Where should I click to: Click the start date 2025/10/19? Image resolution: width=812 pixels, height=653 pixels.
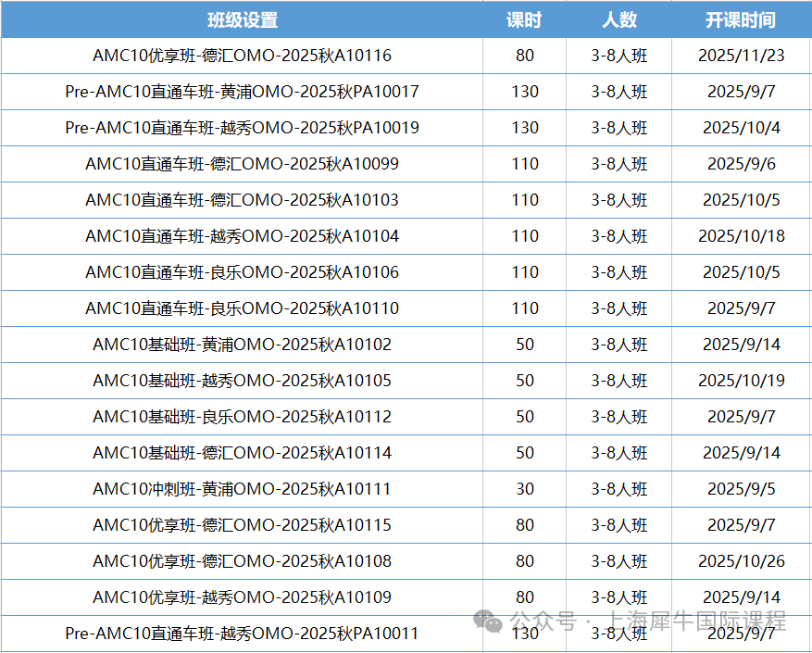(741, 381)
